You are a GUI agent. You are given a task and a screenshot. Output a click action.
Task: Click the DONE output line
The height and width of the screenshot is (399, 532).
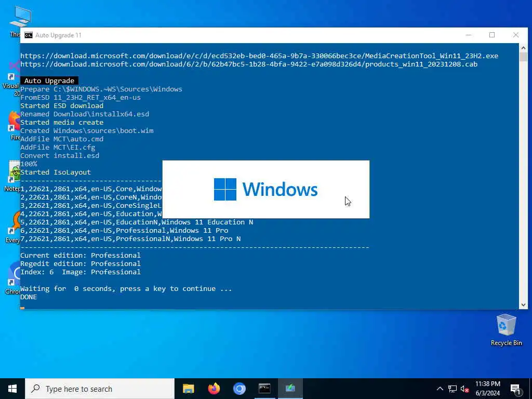(x=29, y=297)
